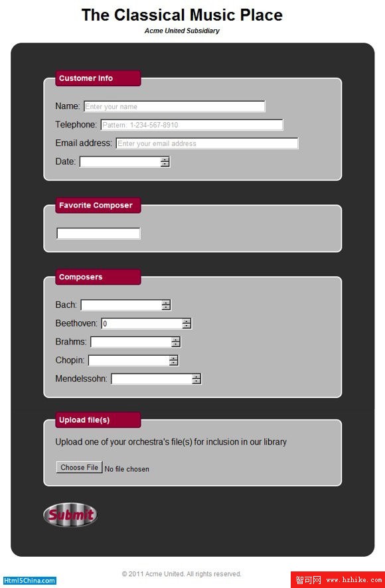This screenshot has height=588, width=385.
Task: Click the Date input box
Action: 120,162
